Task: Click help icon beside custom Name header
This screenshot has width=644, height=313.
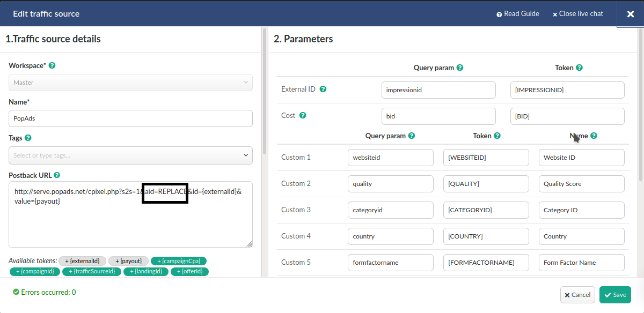Action: [x=594, y=136]
